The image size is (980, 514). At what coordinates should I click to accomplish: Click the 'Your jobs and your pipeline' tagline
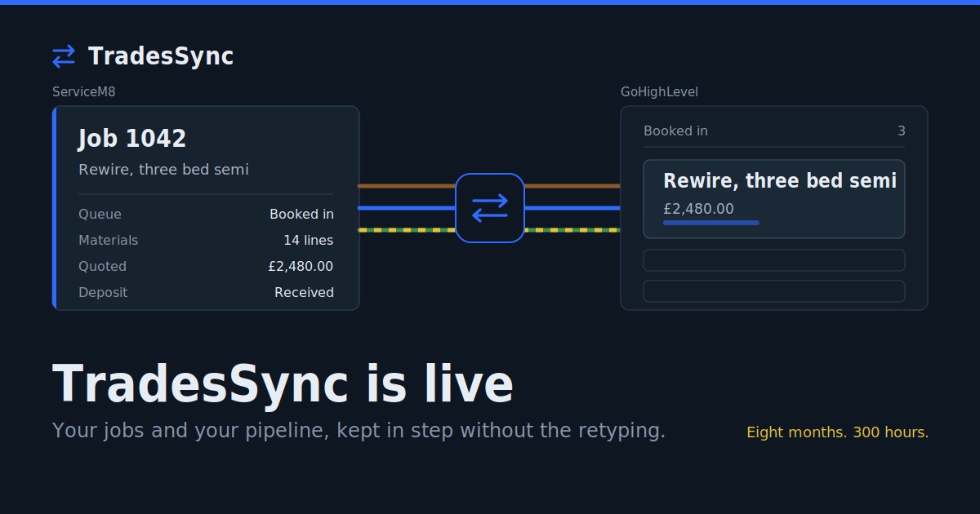(359, 431)
